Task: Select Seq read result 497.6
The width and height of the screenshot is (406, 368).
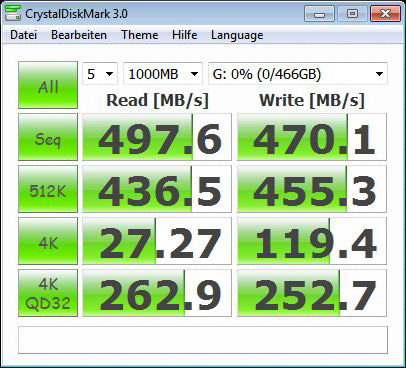Action: tap(157, 137)
